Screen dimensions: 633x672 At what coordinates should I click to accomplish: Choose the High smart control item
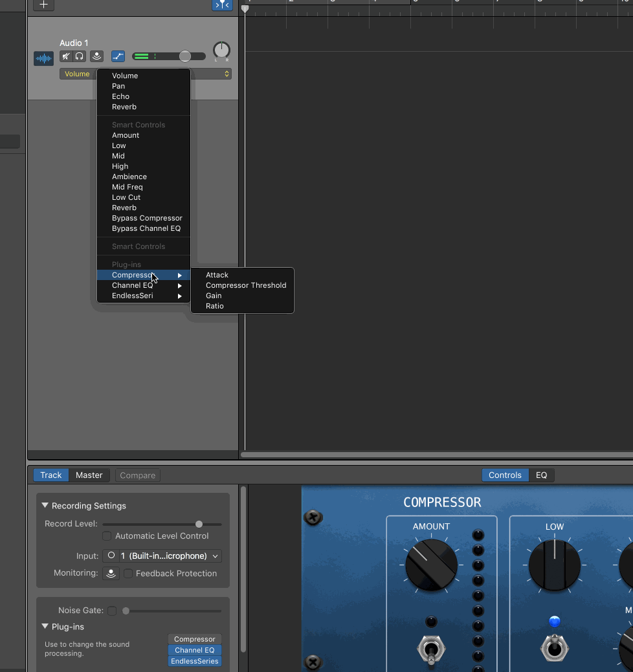coord(144,166)
